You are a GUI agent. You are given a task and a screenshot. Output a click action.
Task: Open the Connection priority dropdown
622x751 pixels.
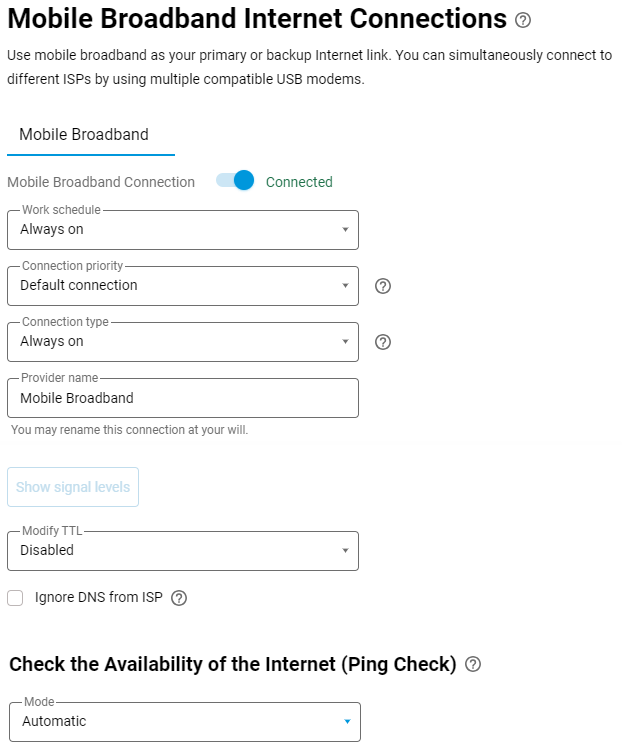(x=183, y=286)
